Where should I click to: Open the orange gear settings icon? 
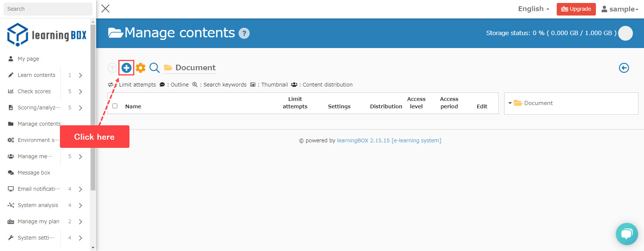pyautogui.click(x=141, y=68)
